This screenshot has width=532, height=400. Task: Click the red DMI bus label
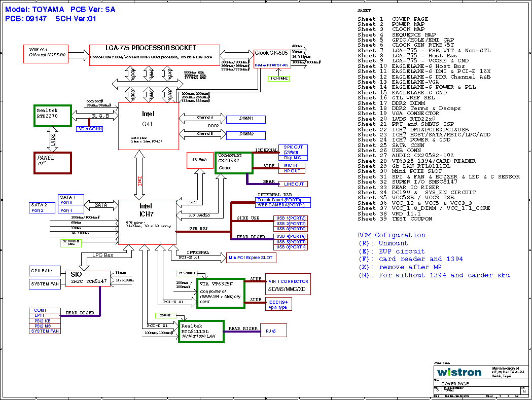[139, 181]
